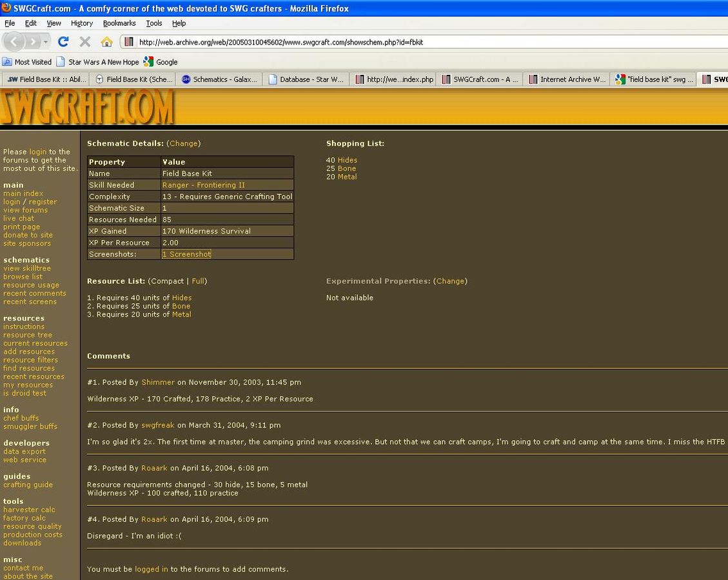Click the Forward navigation arrow

(x=33, y=42)
